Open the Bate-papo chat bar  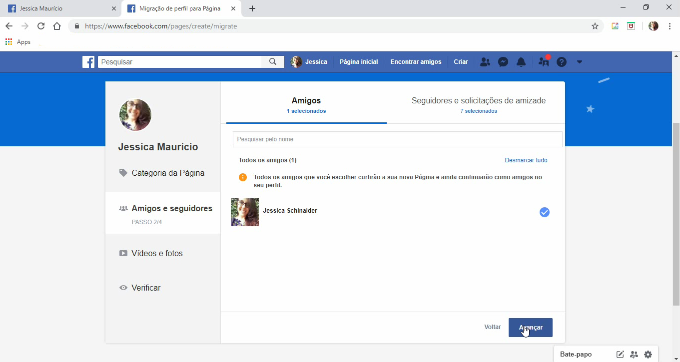[x=576, y=354]
